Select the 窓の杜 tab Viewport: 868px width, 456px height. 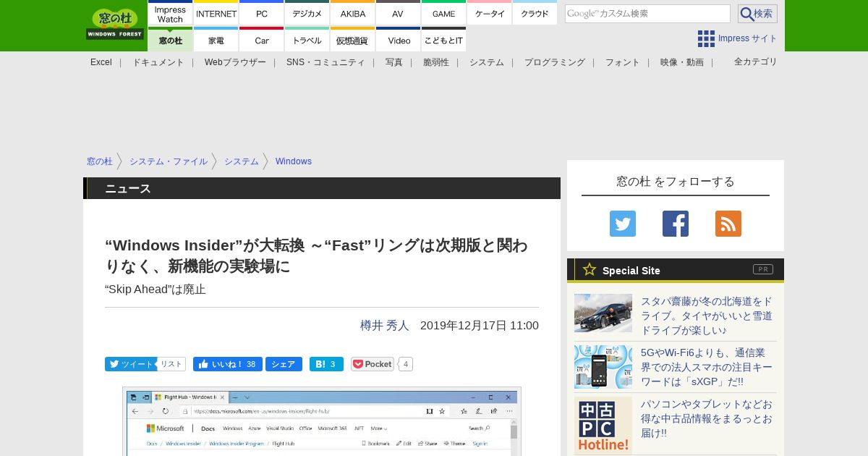[x=171, y=40]
